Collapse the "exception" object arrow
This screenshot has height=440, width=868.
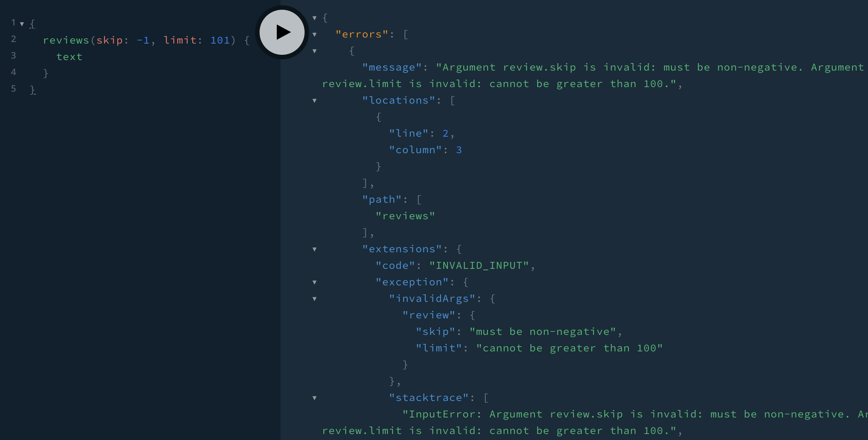coord(315,282)
